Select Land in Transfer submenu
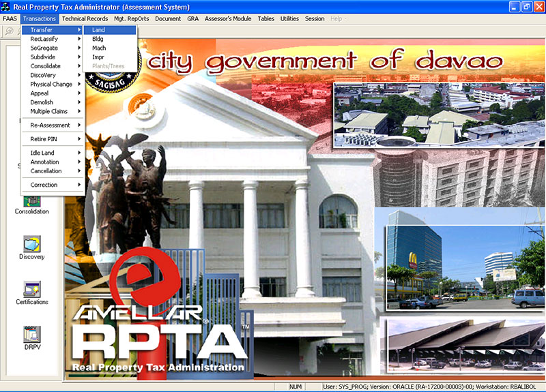546x392 pixels. (110, 30)
